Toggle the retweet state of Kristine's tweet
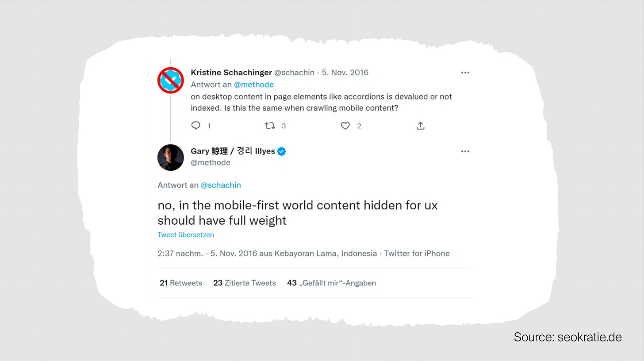This screenshot has width=644, height=361. (270, 126)
